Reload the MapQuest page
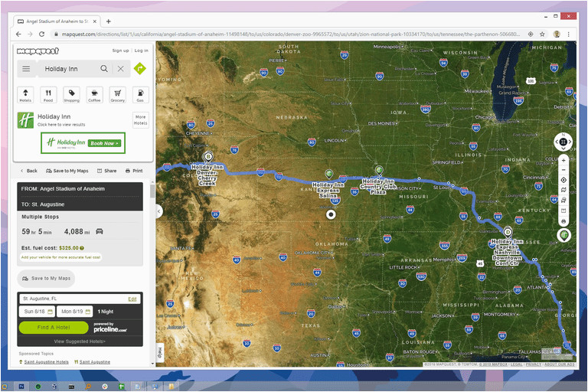The height and width of the screenshot is (392, 588). coord(41,34)
